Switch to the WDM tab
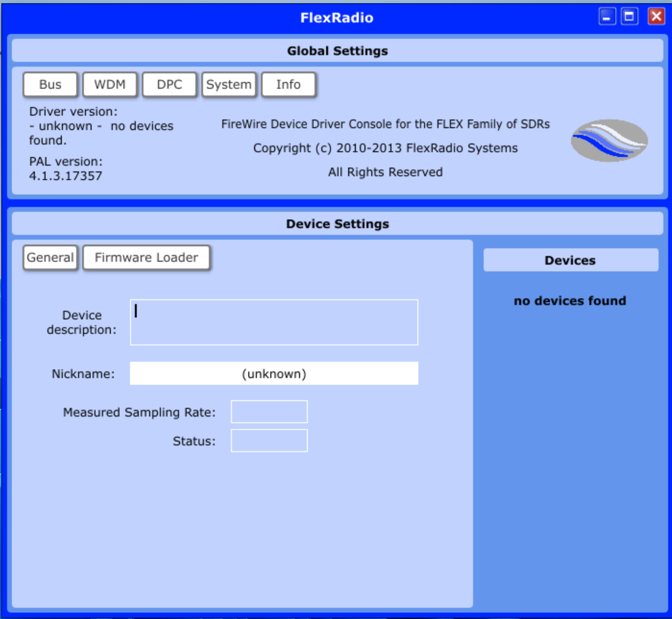The width and height of the screenshot is (672, 619). tap(110, 85)
